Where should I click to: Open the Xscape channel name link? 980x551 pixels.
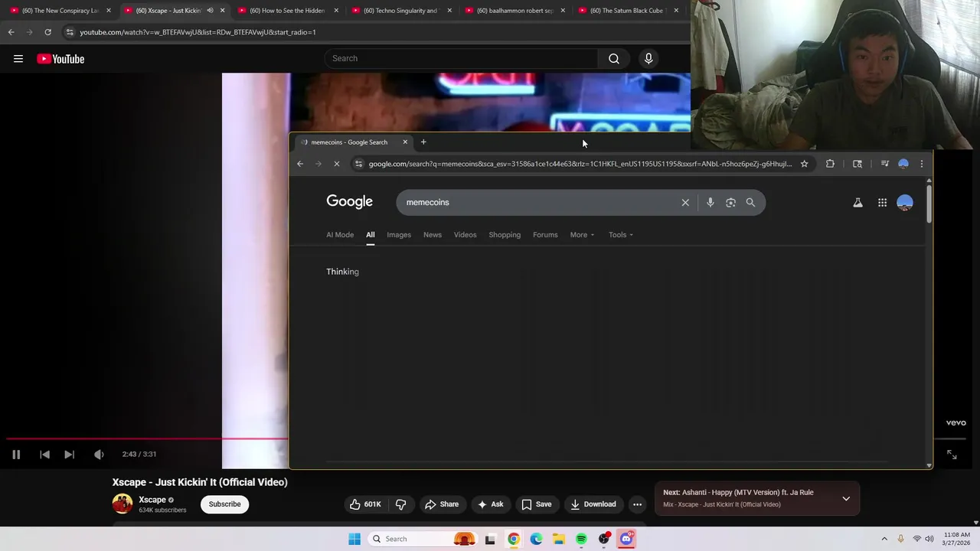click(152, 500)
